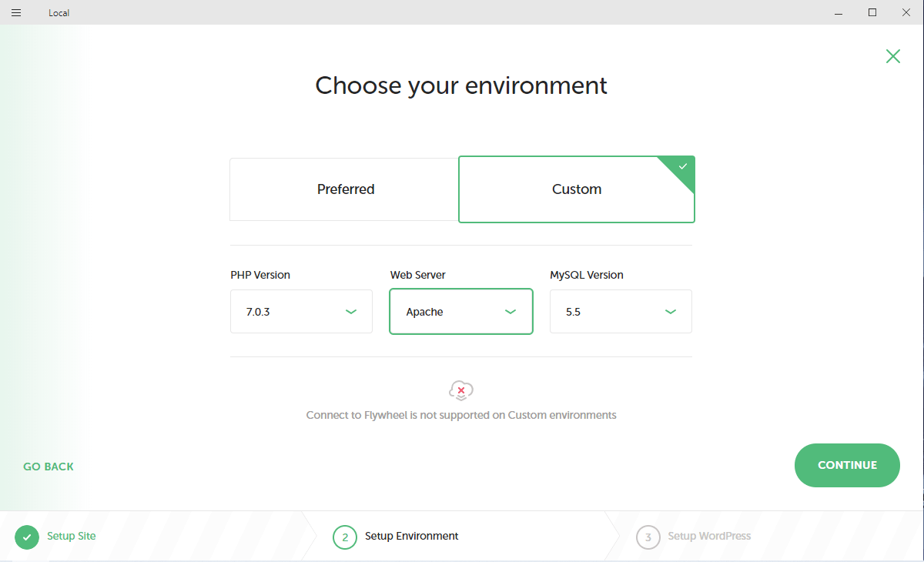Click the Custom option corner checkmark
This screenshot has height=562, width=924.
[x=682, y=167]
